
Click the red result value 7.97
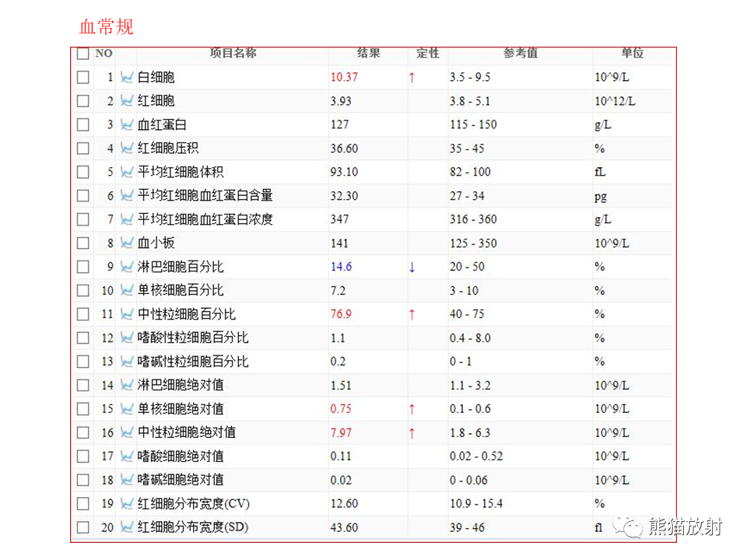pyautogui.click(x=341, y=432)
